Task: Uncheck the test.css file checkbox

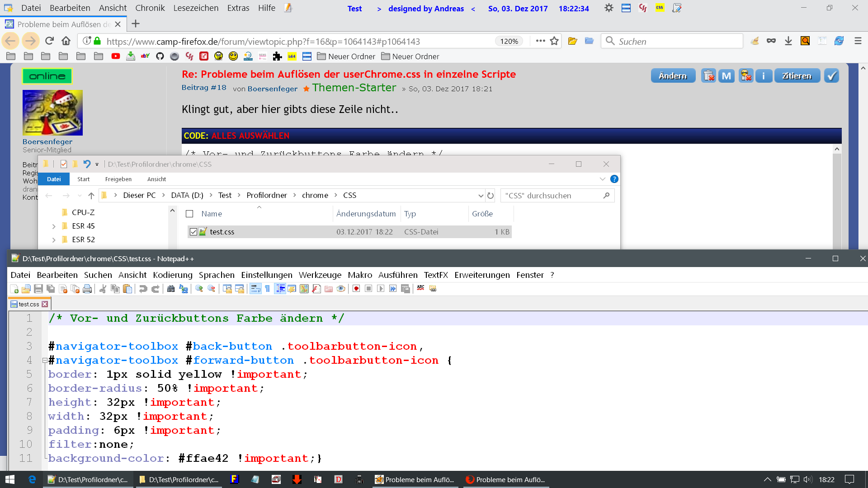Action: [x=193, y=232]
